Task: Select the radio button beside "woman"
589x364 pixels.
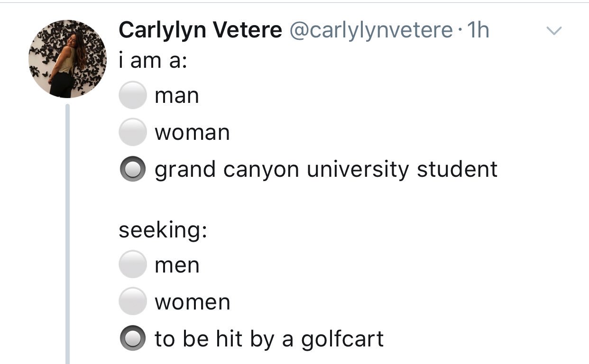Action: (132, 132)
